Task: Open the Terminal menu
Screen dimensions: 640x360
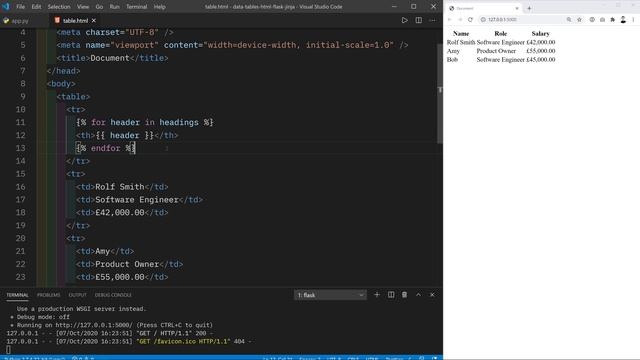Action: (x=136, y=7)
